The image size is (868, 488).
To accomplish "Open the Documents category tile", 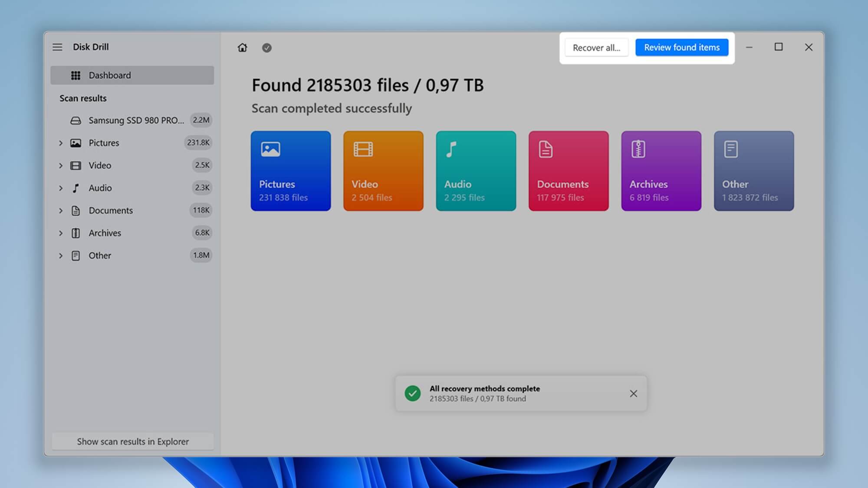I will 569,171.
